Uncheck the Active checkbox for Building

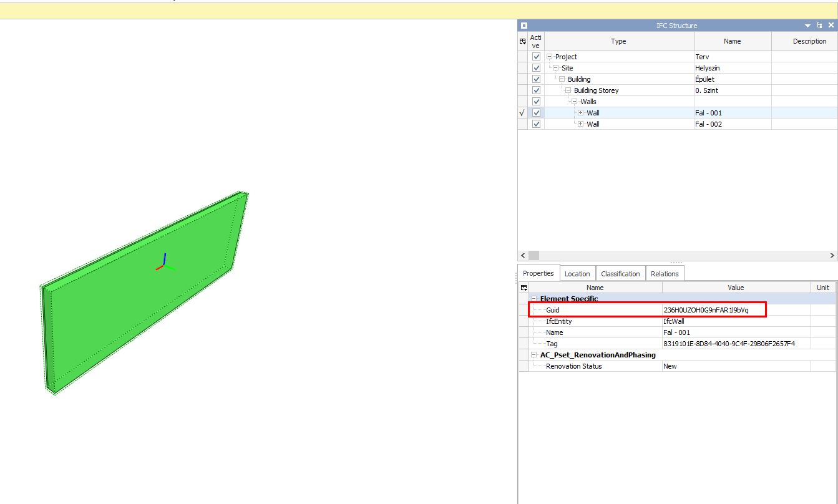536,79
